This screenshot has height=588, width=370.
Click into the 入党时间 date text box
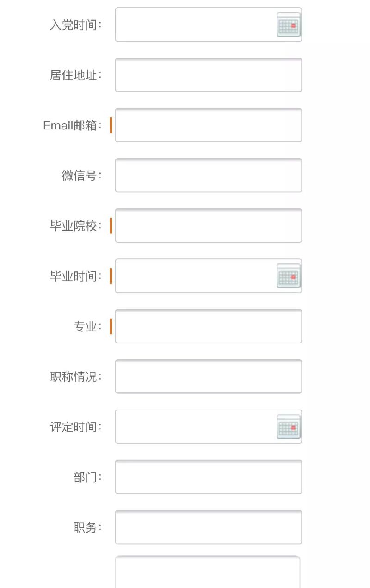[195, 25]
